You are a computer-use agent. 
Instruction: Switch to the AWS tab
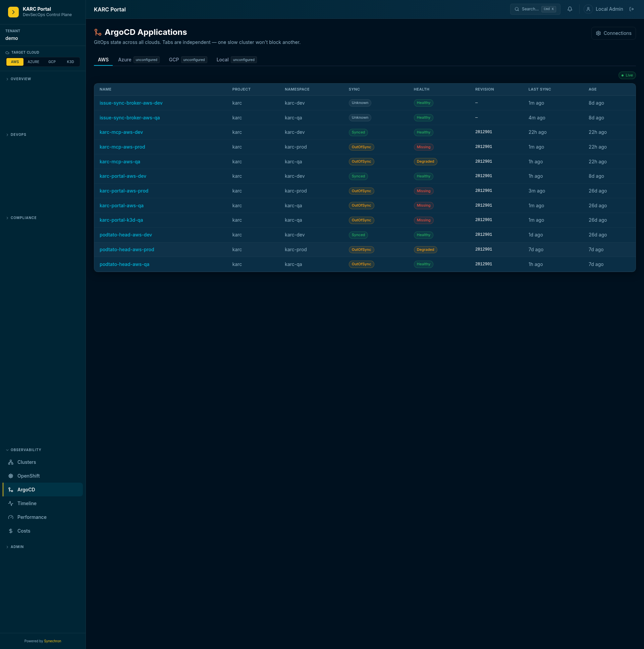tap(103, 60)
